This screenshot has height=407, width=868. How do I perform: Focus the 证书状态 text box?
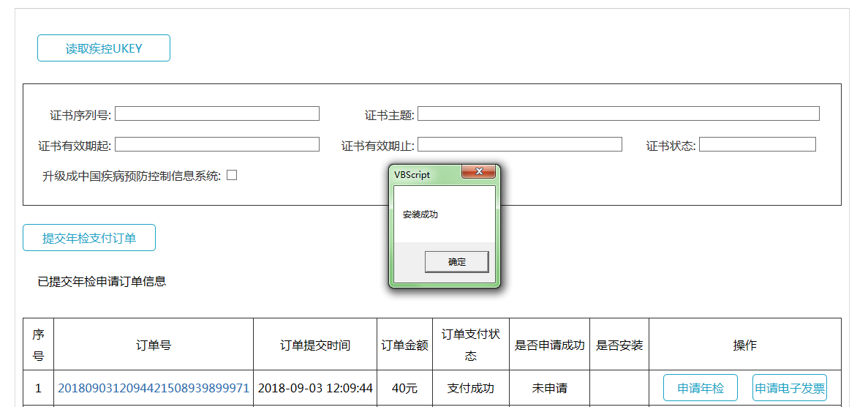pyautogui.click(x=757, y=144)
